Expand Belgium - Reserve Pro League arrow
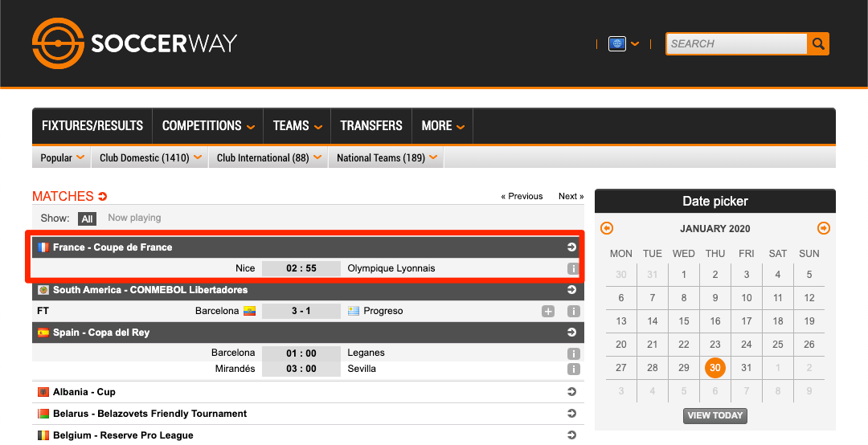This screenshot has height=445, width=868. [x=572, y=435]
